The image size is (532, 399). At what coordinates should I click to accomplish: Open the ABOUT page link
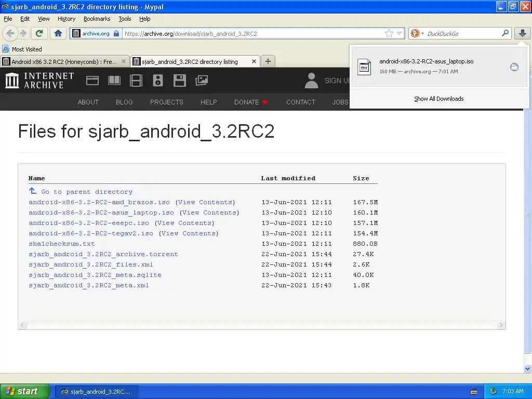(88, 102)
